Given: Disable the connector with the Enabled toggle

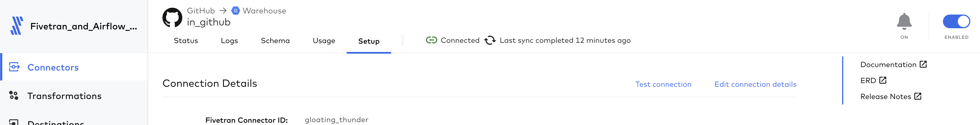Looking at the screenshot, I should point(956,21).
